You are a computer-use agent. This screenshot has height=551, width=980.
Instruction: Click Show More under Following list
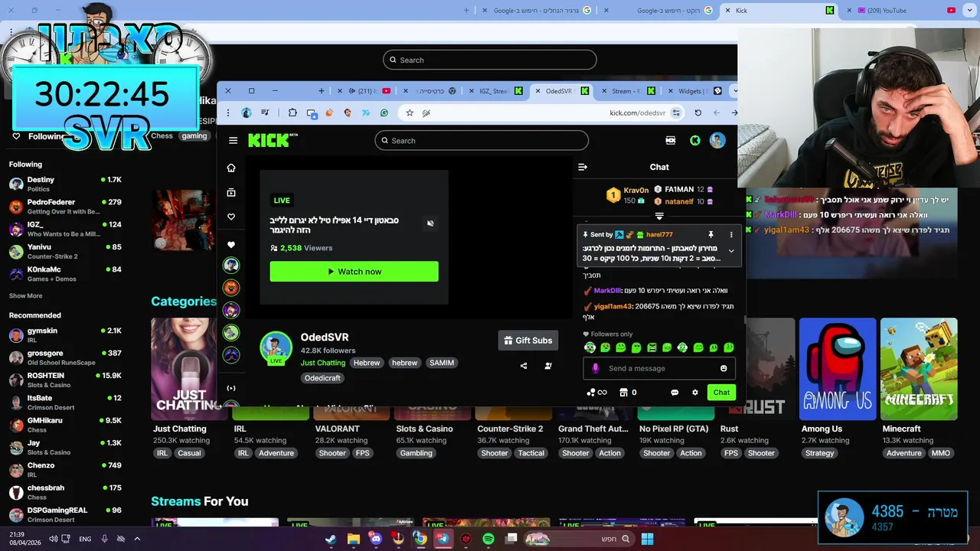click(25, 295)
